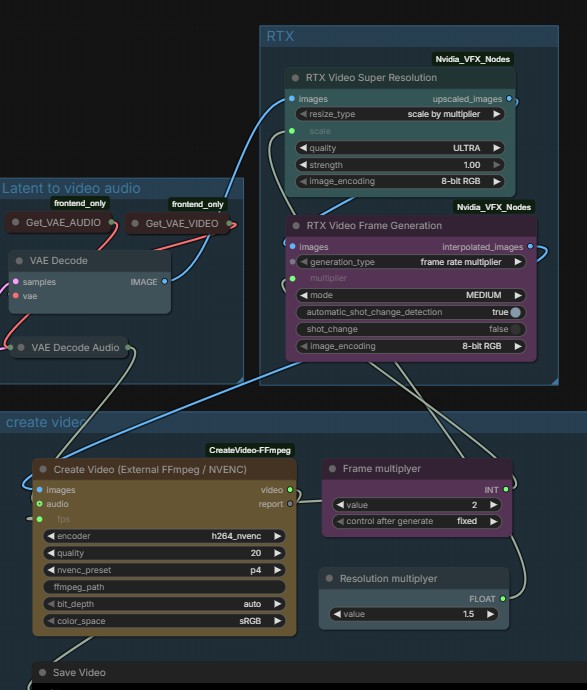The image size is (587, 690).
Task: Open the mode MEDIUM dropdown
Action: 411,295
